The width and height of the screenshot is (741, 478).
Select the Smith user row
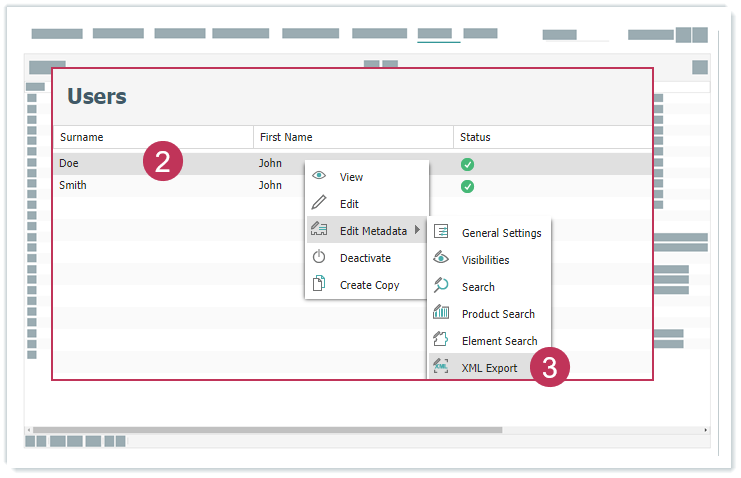150,186
